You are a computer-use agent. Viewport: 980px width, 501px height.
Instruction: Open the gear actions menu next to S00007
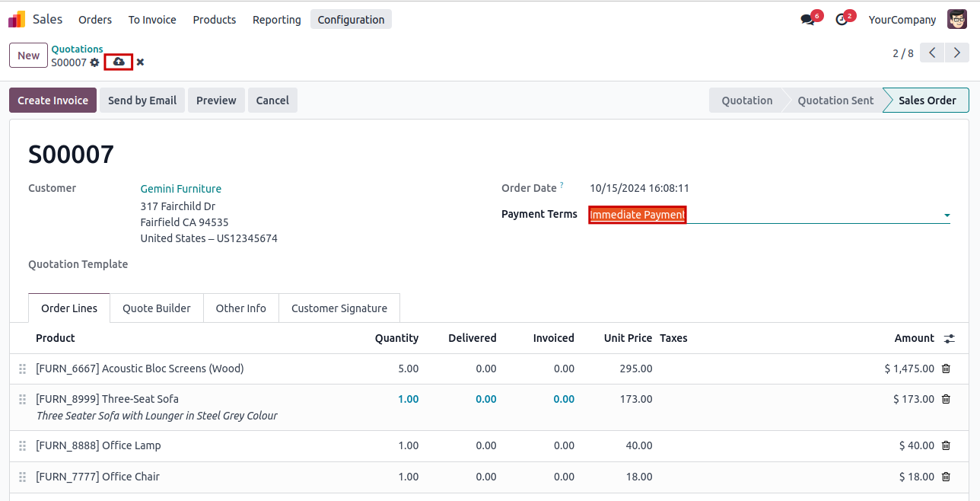(94, 62)
